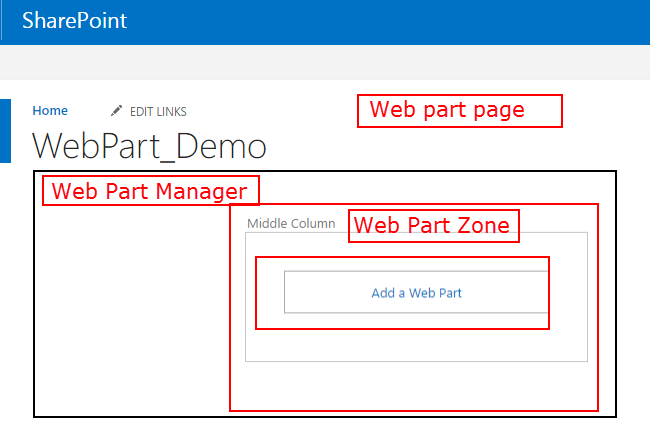Click the EDIT LINKS text
The height and width of the screenshot is (440, 650).
158,112
